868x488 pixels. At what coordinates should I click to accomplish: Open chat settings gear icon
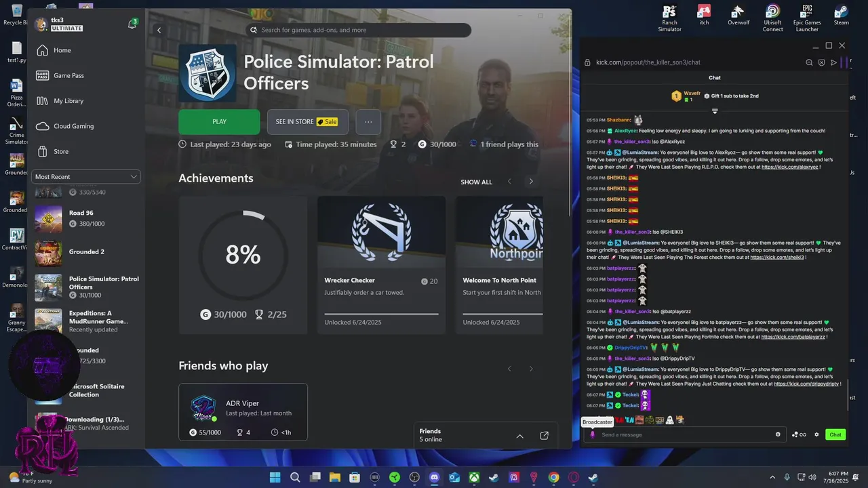(x=816, y=434)
